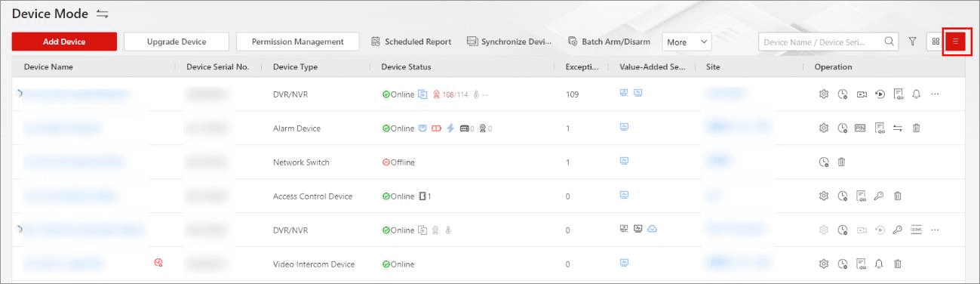The width and height of the screenshot is (980, 284).
Task: Switch to grid card view
Action: tap(935, 42)
